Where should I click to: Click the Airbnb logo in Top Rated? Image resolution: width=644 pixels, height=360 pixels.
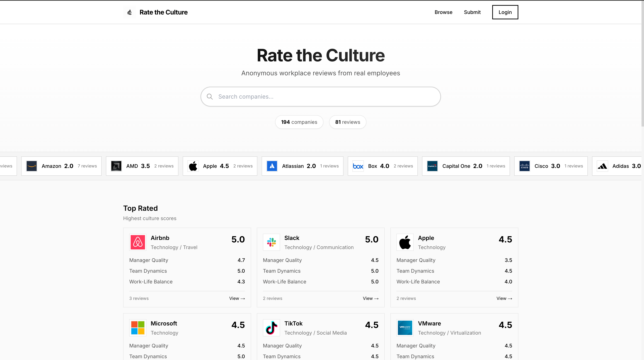click(138, 242)
